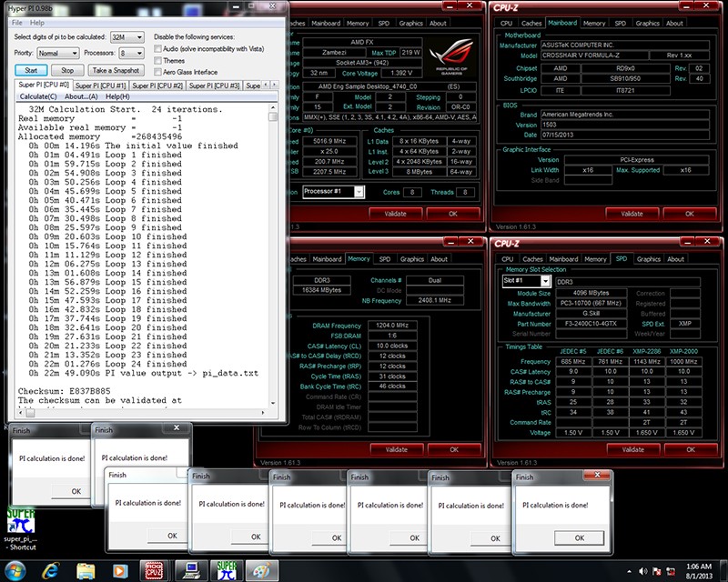Click the CROSSHAIR V FORMULA-Z model field

594,55
